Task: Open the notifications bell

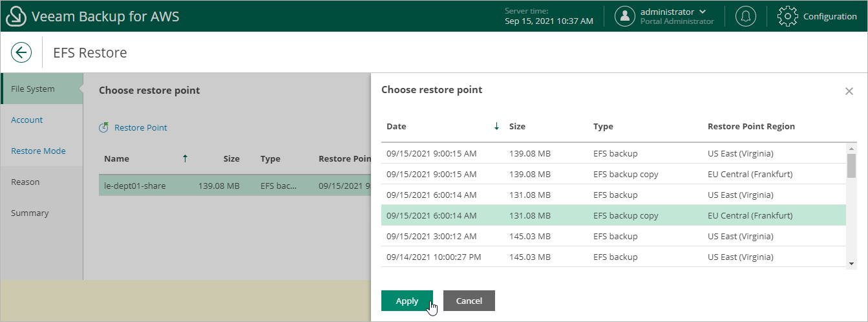Action: 746,16
